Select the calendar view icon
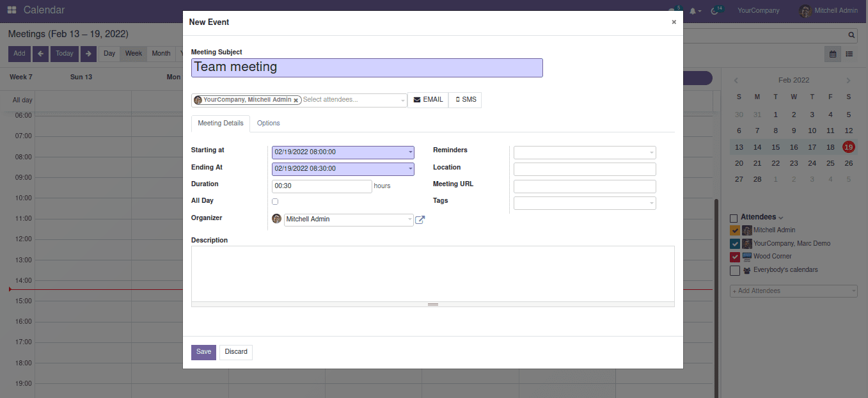 (833, 54)
